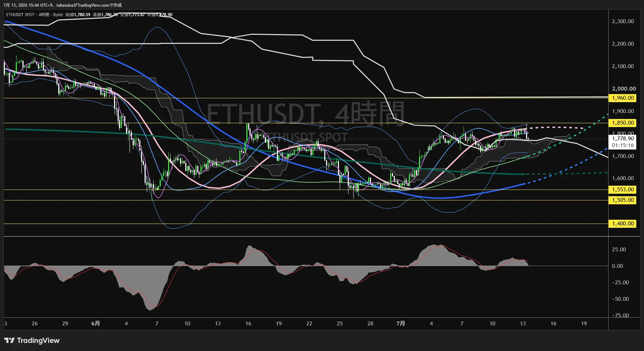
Task: Click the candle countdown timer 01:15:16
Action: point(623,145)
